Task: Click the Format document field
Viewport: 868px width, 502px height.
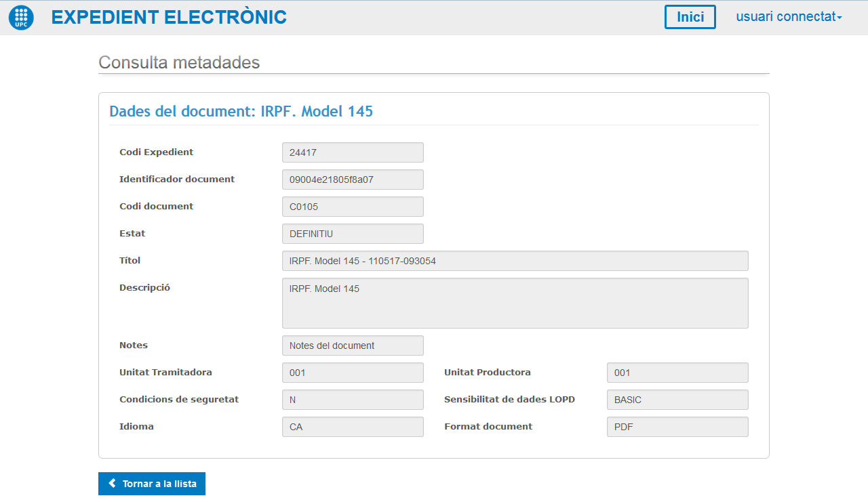Action: (x=677, y=427)
